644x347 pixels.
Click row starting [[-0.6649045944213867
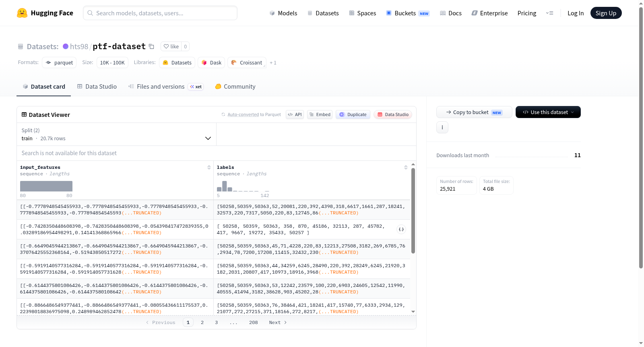click(115, 249)
